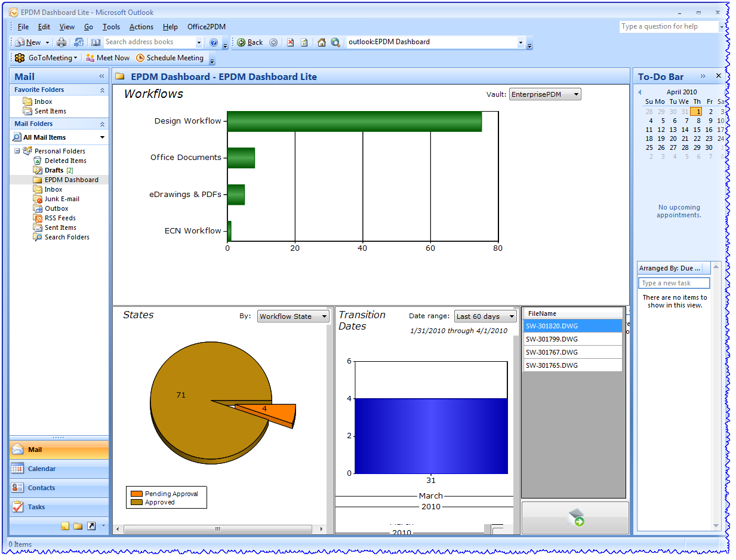Expand the All Mail Items dropdown
The height and width of the screenshot is (560, 736).
click(x=103, y=137)
